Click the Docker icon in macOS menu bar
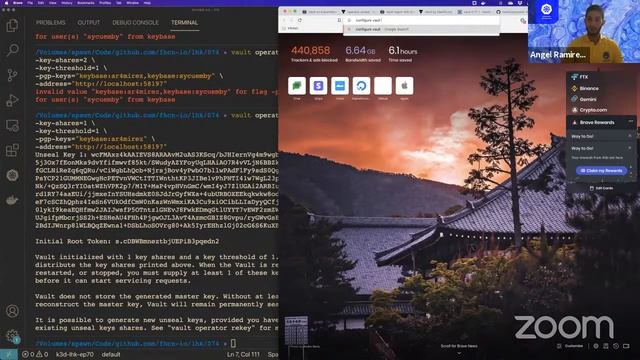 pos(483,3)
